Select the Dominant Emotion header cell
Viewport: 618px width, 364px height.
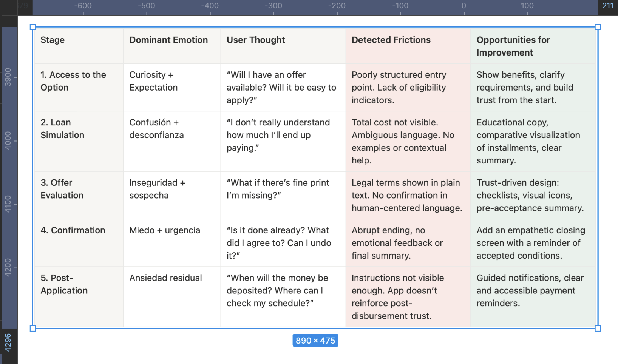[x=168, y=40]
